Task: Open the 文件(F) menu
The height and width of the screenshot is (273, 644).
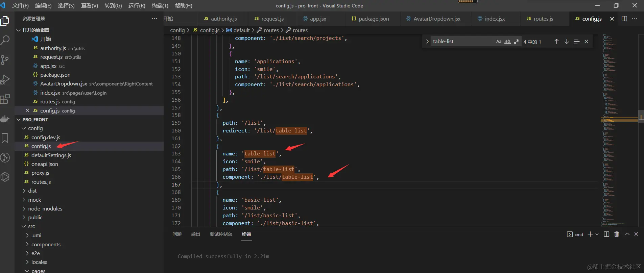Action: (x=20, y=6)
